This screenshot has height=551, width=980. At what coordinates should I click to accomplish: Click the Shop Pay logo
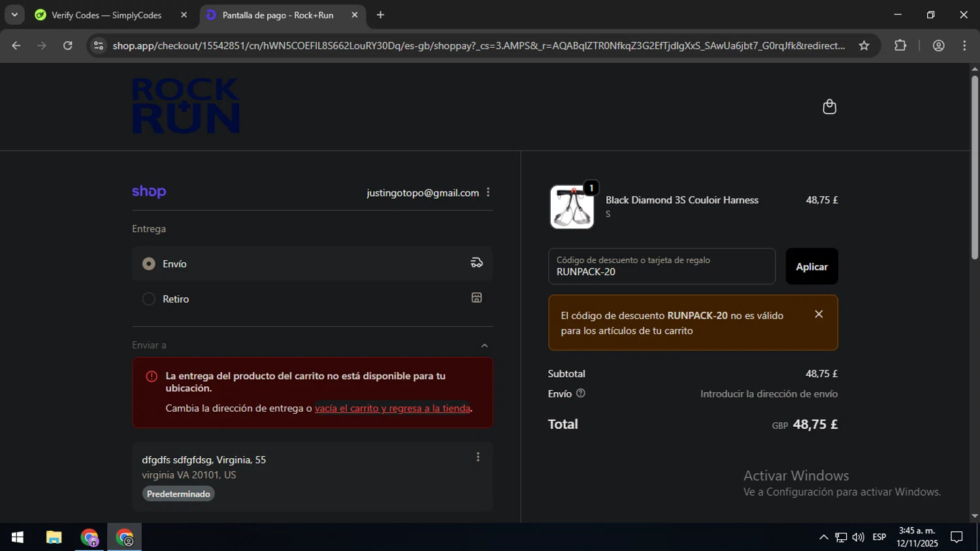[149, 192]
